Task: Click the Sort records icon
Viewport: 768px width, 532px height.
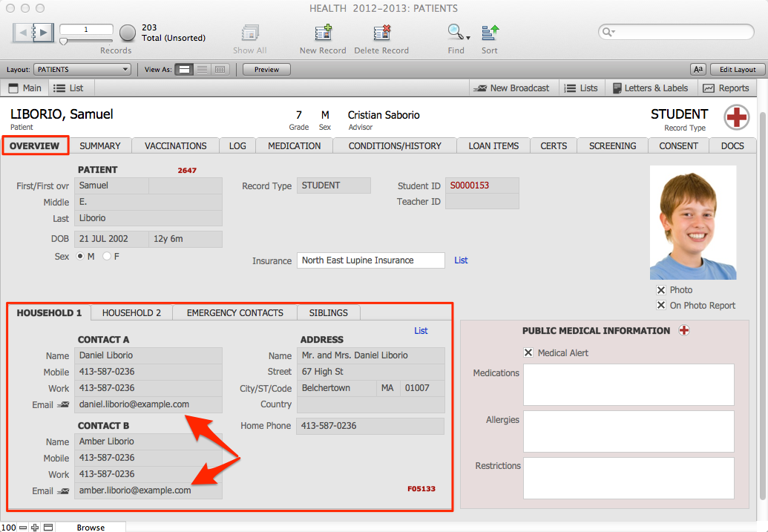Action: click(490, 33)
